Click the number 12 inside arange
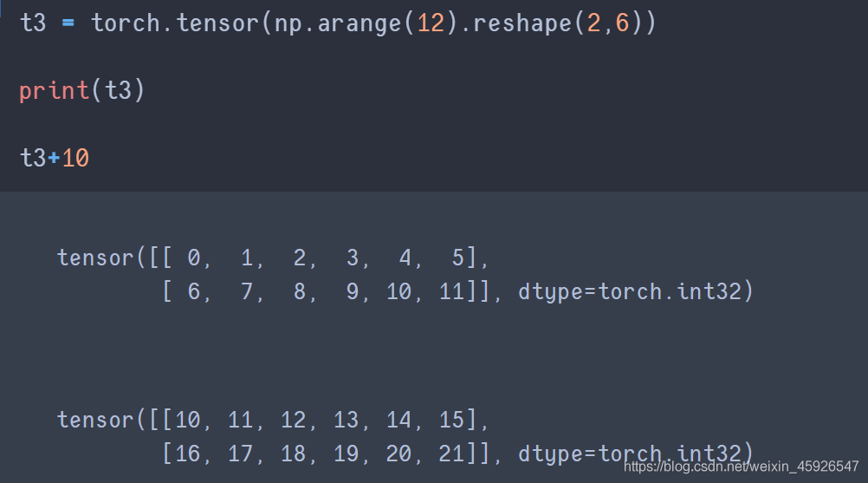Viewport: 868px width, 483px height. coord(431,23)
